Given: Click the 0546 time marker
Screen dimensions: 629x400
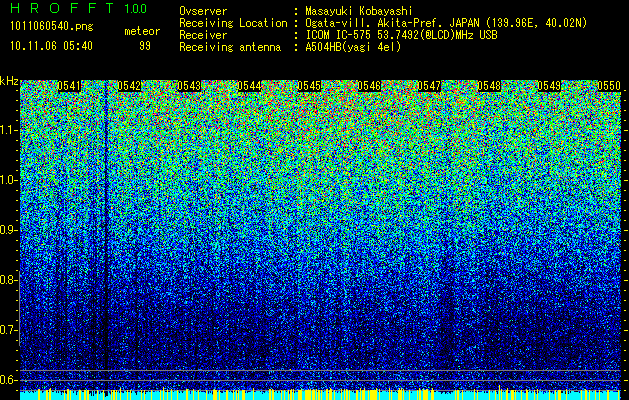Looking at the screenshot, I should (x=369, y=86).
